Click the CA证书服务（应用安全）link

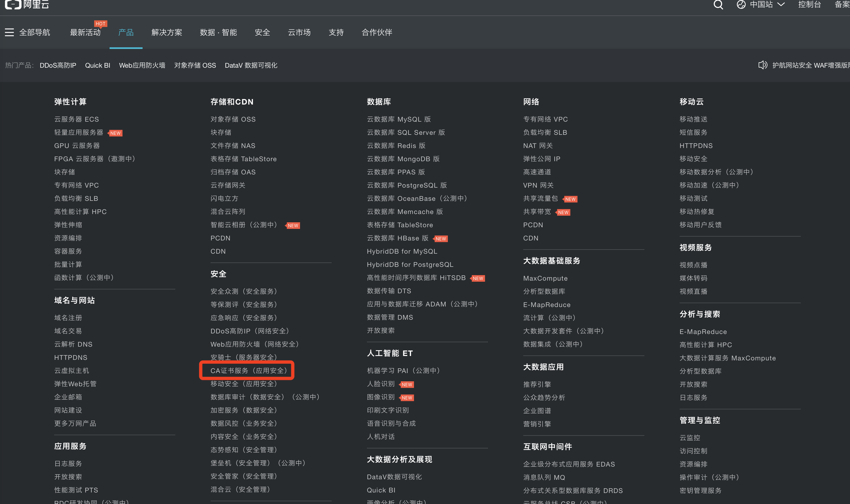[249, 371]
